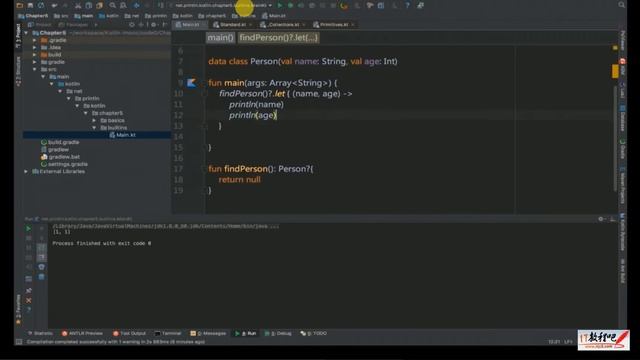This screenshot has width=640, height=360.
Task: Click the help question icon in Run panel
Action: [29, 309]
